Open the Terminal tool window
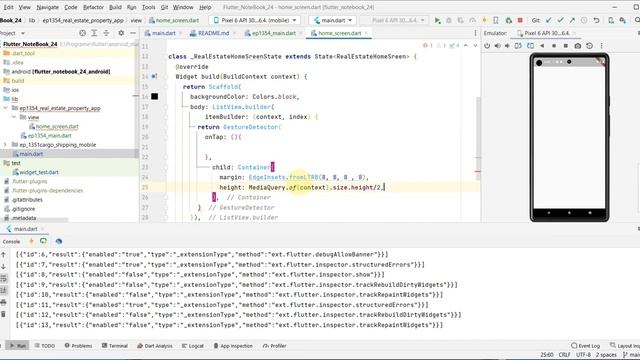 (x=115, y=346)
